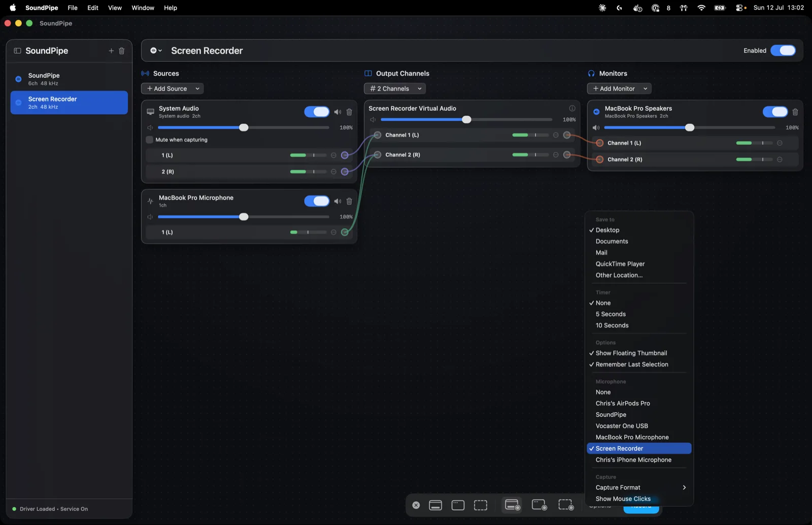The height and width of the screenshot is (525, 812).
Task: Set timer to 10 Seconds
Action: point(612,325)
